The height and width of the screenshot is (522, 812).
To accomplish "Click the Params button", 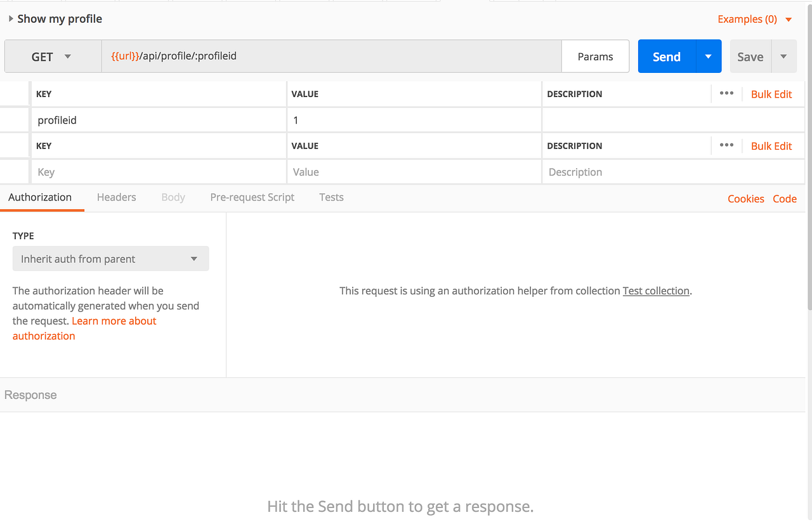I will (595, 56).
